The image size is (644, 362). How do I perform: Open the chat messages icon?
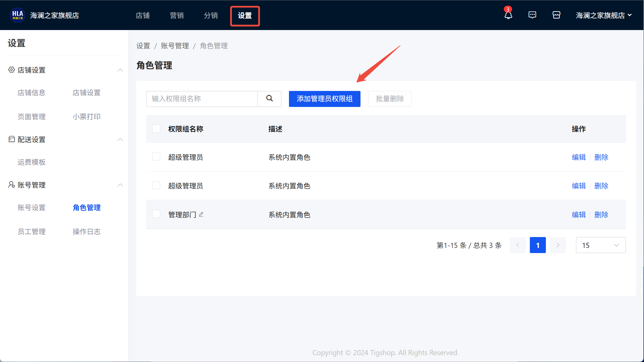coord(532,15)
